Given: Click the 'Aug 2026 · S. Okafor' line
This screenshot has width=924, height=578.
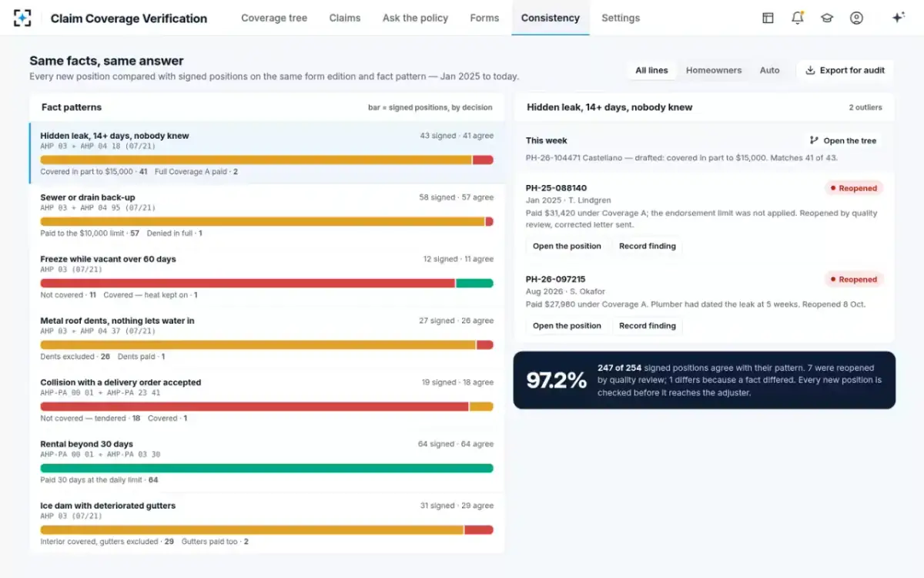Looking at the screenshot, I should point(566,291).
